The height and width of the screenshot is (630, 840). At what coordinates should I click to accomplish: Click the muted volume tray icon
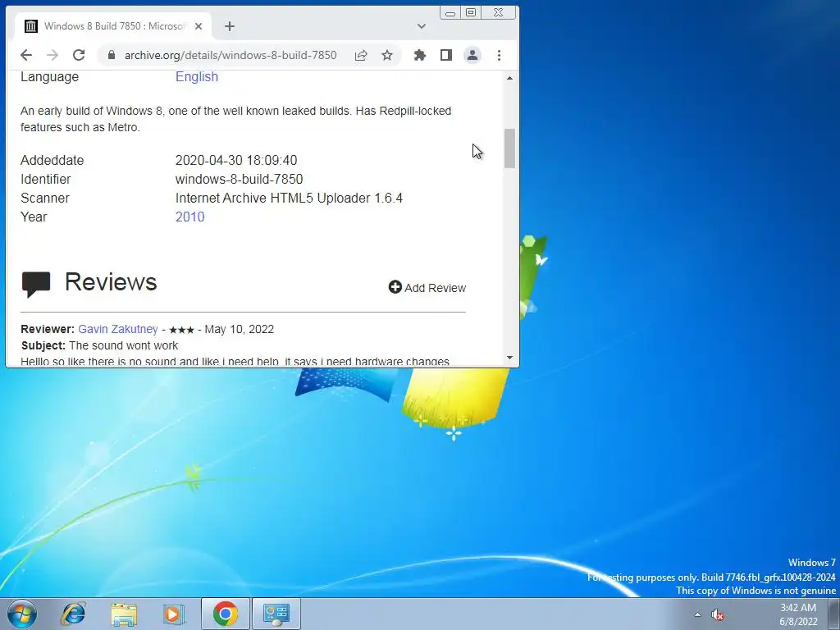point(718,615)
